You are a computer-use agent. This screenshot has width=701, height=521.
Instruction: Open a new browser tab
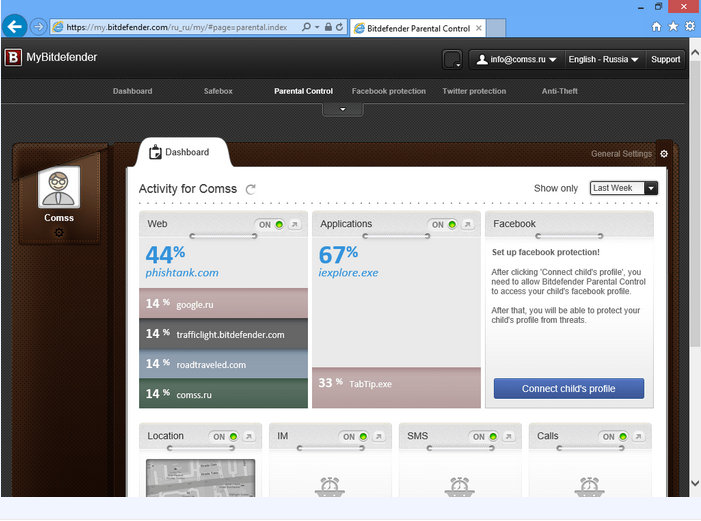[496, 28]
